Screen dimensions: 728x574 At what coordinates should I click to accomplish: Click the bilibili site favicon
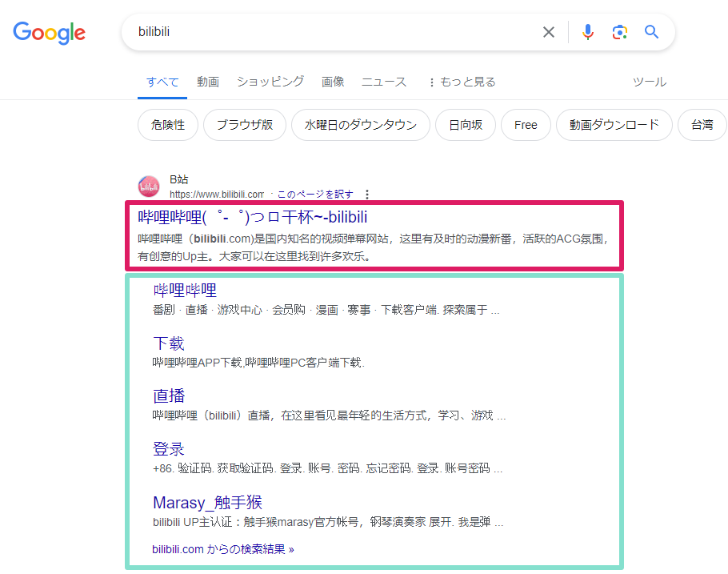(x=149, y=187)
